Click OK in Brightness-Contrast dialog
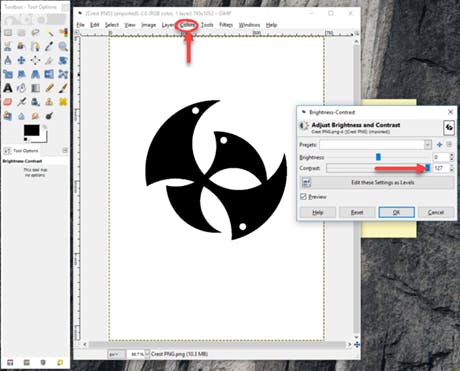This screenshot has width=460, height=371. click(396, 212)
